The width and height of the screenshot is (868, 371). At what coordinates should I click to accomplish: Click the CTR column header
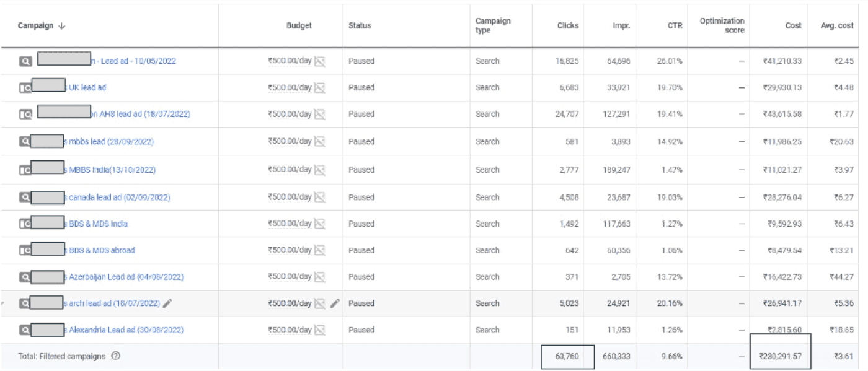point(675,26)
